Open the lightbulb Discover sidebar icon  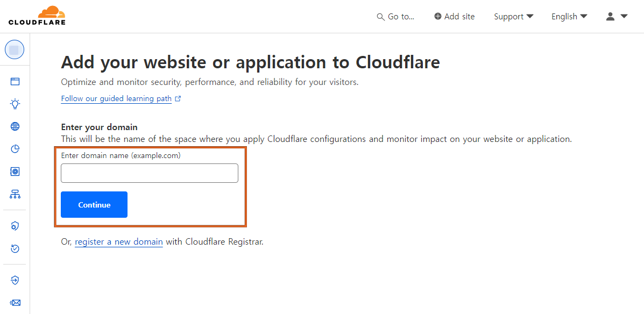[x=15, y=104]
